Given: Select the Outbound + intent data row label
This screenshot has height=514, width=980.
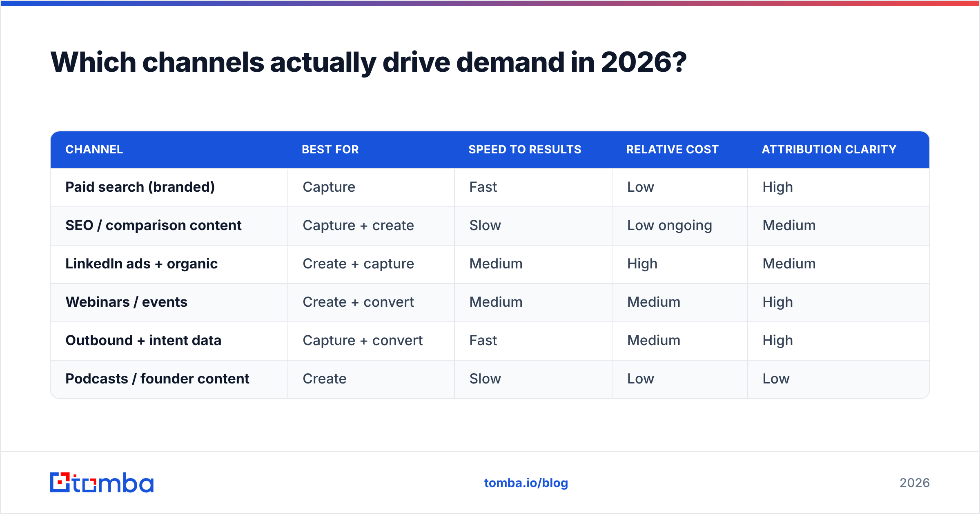Looking at the screenshot, I should coord(143,340).
